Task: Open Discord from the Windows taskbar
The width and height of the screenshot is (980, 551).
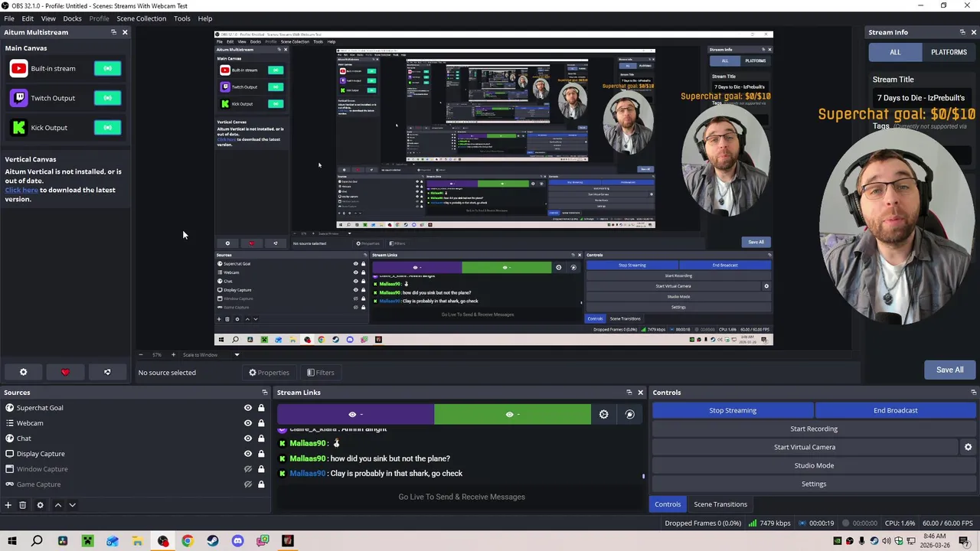Action: pos(237,541)
